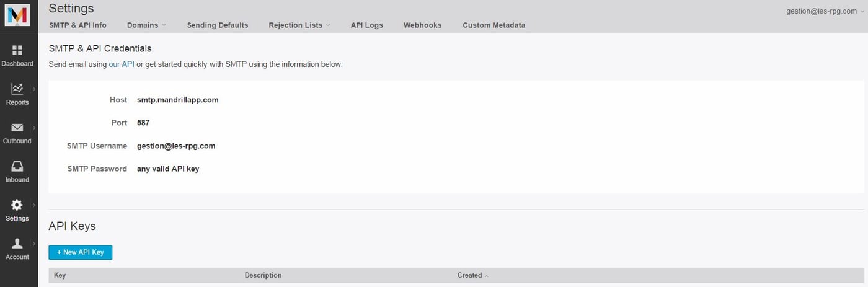Viewport: 868px width, 287px height.
Task: Open the Custom Metadata tab
Action: (x=494, y=25)
